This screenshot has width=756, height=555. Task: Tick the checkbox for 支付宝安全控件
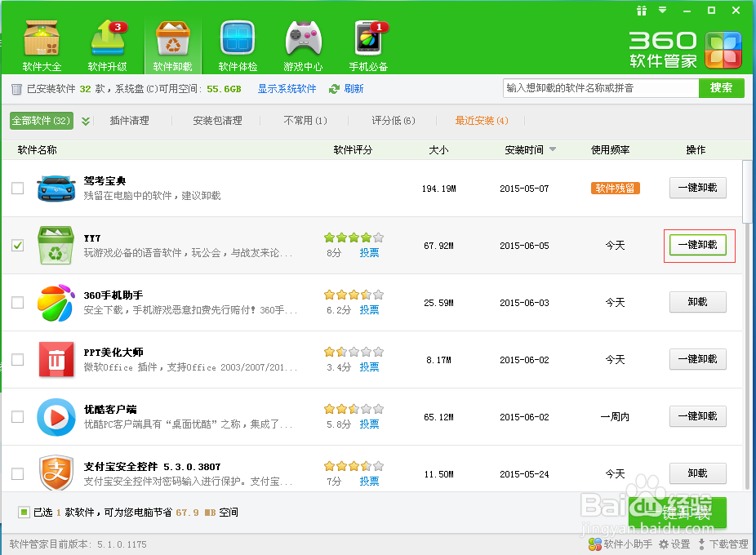(x=18, y=473)
